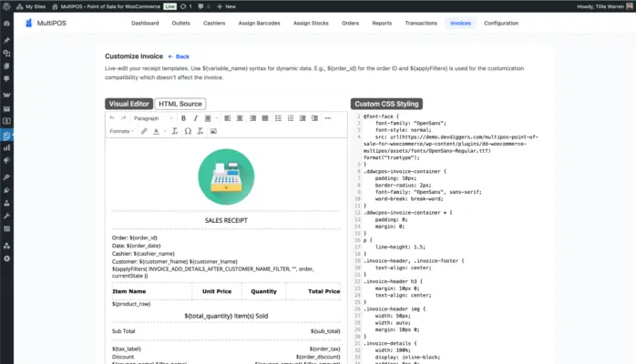636x364 pixels.
Task: Open the New content menu
Action: (226, 6)
